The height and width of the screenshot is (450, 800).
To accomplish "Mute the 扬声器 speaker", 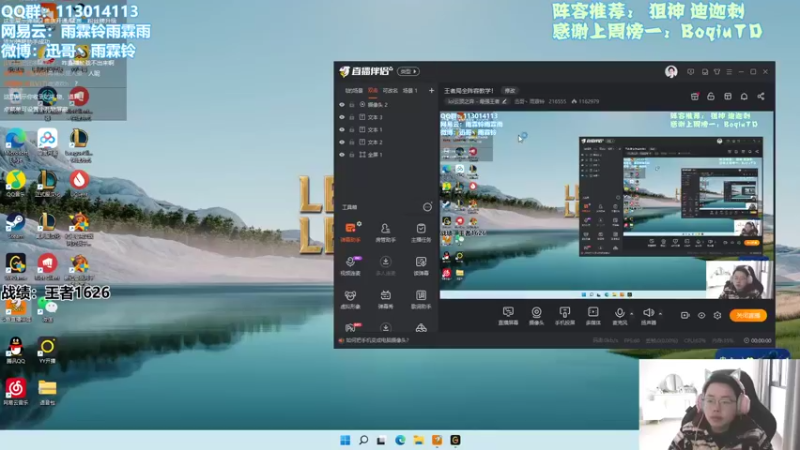I will click(x=648, y=315).
